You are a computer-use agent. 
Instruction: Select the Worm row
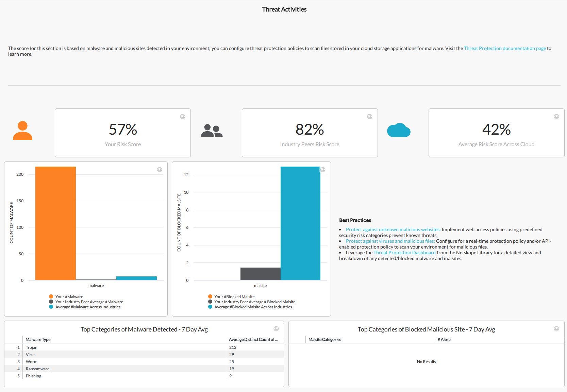click(144, 361)
